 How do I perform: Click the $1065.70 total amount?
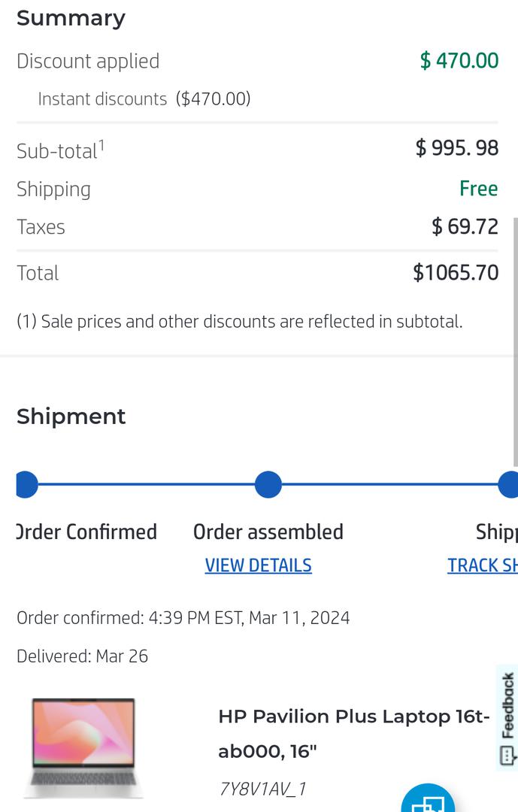(x=455, y=273)
